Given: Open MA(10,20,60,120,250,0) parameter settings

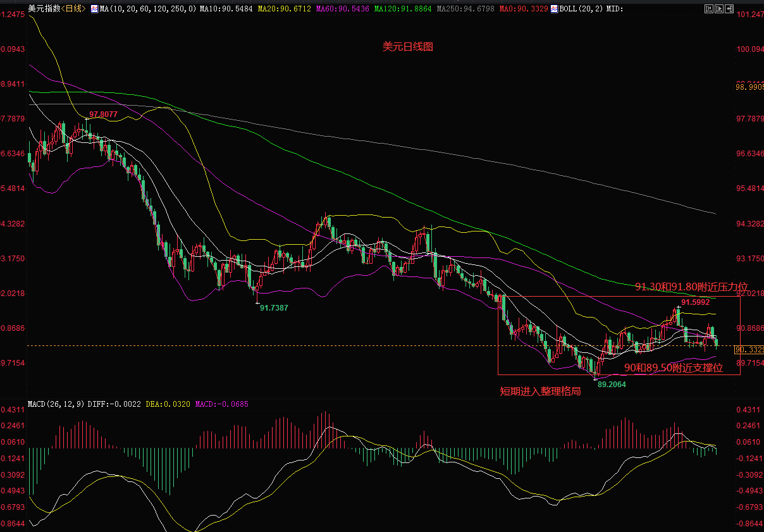Looking at the screenshot, I should 147,9.
